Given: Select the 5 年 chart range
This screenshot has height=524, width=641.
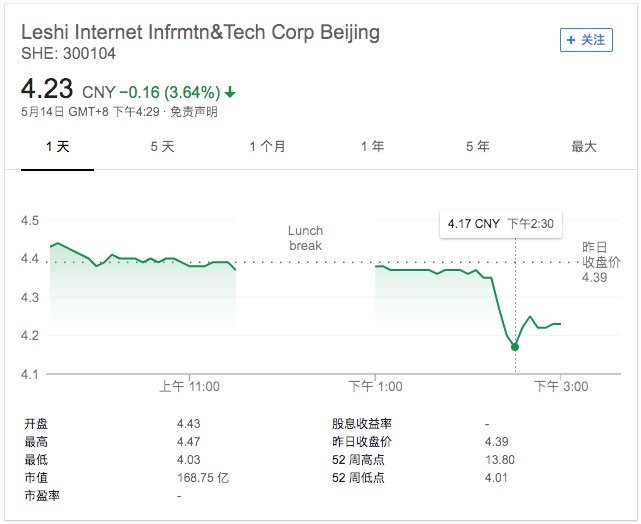Looking at the screenshot, I should point(477,146).
